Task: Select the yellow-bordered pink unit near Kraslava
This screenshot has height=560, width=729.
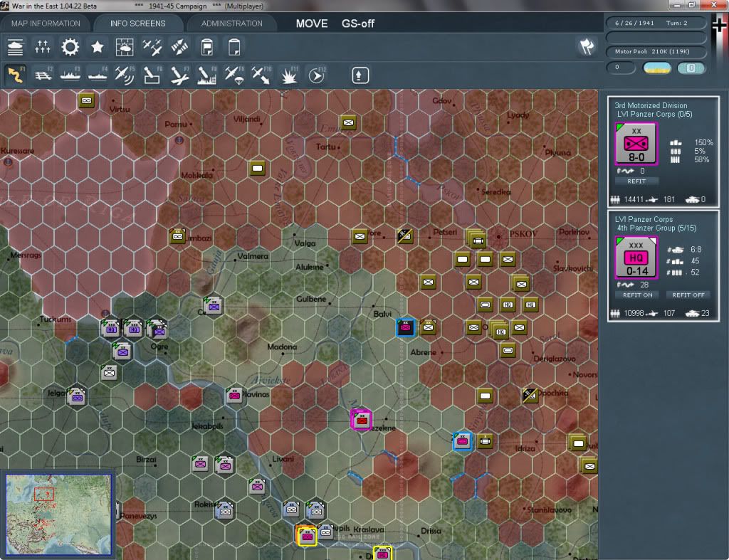Action: click(307, 536)
